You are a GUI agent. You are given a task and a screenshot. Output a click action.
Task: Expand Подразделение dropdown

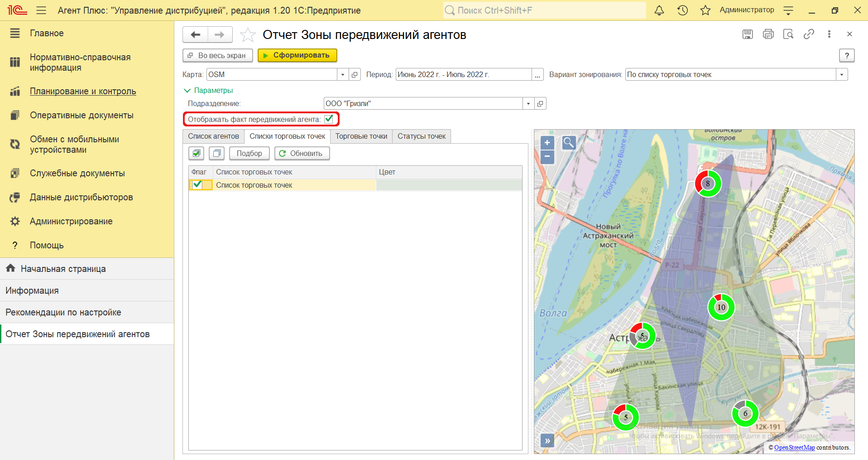[x=528, y=103]
